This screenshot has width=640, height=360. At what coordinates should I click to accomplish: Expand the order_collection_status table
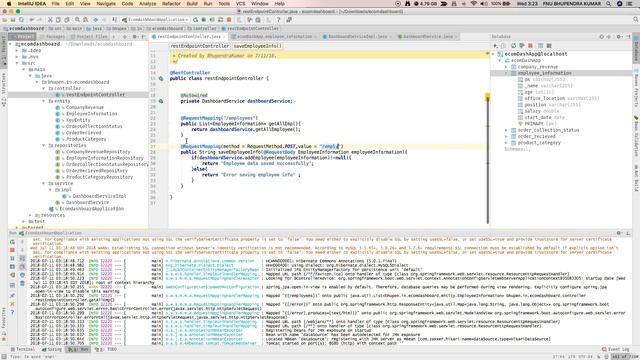coord(507,130)
